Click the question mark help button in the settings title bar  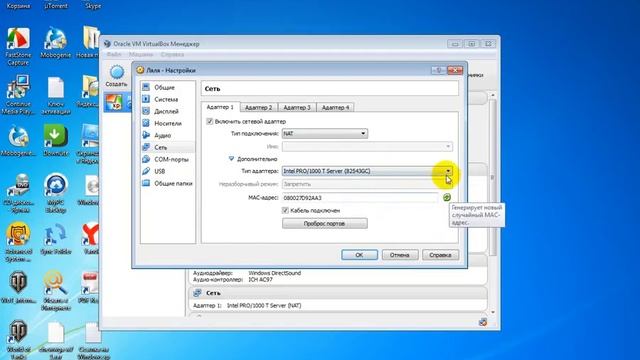[438, 70]
